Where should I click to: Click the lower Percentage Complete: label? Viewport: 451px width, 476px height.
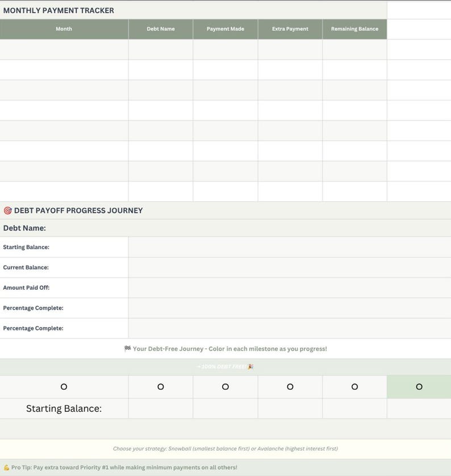pos(33,328)
